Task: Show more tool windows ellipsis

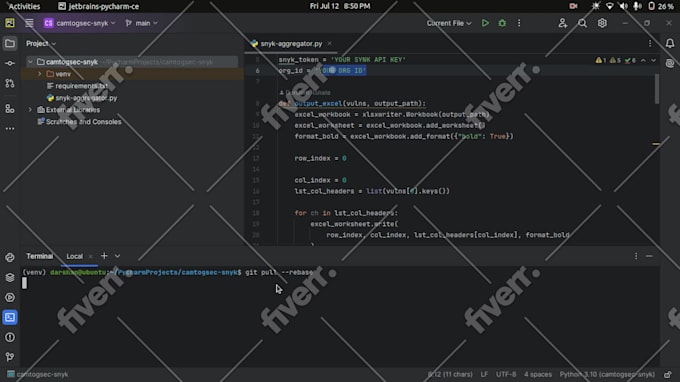Action: tap(10, 129)
